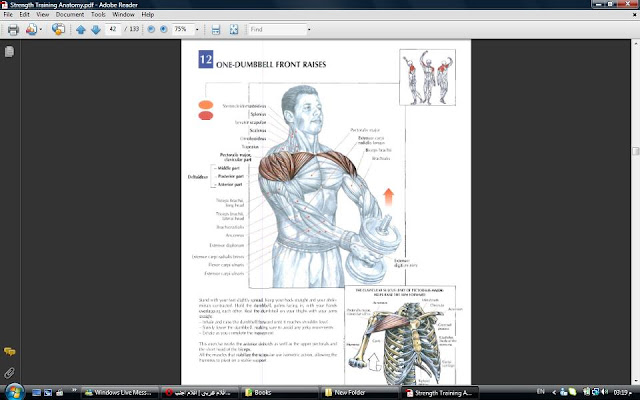Click the vertical scrollbar thumb

tap(636, 151)
